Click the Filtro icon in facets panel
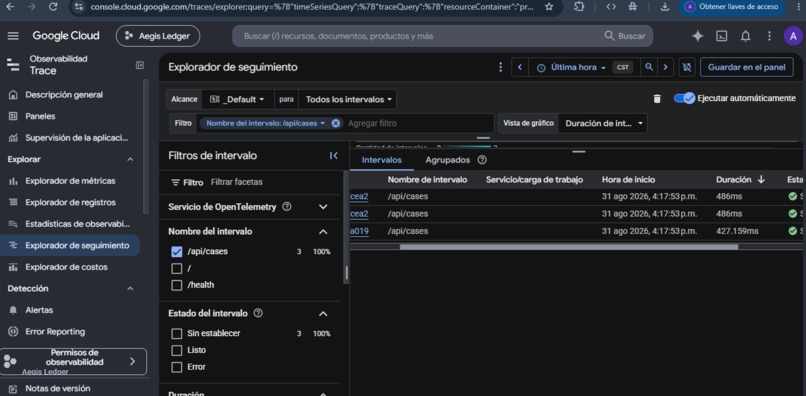The height and width of the screenshot is (396, 806). [x=175, y=183]
